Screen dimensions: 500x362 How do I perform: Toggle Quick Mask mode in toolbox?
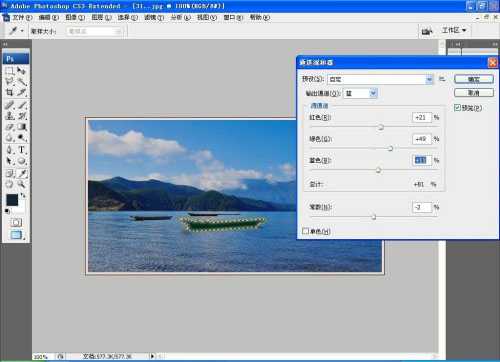coord(16,222)
